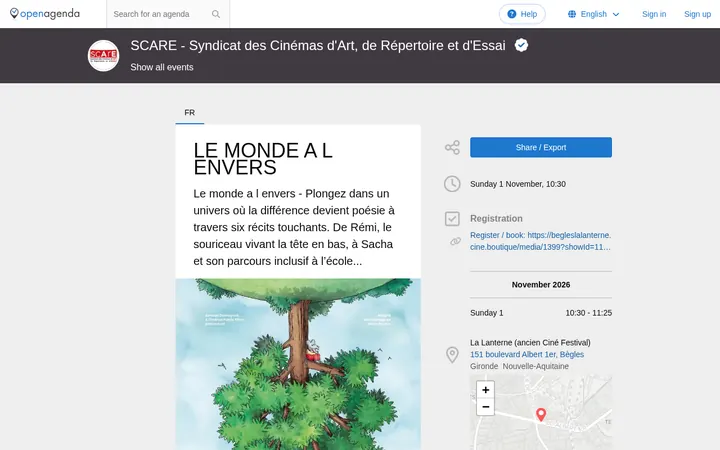This screenshot has height=450, width=720.
Task: Open the OpenAgenda logo home link
Action: 45,14
